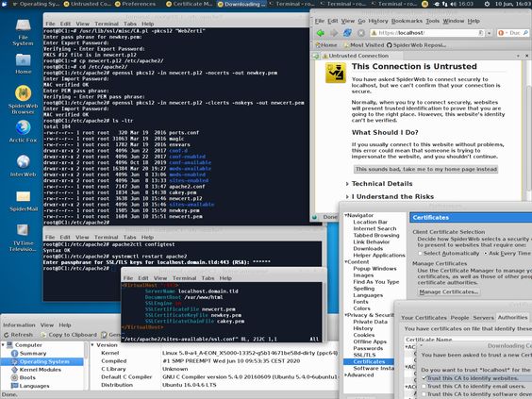Image resolution: width=532 pixels, height=399 pixels.
Task: Click the Refresh icon in system information window
Action: (6, 335)
